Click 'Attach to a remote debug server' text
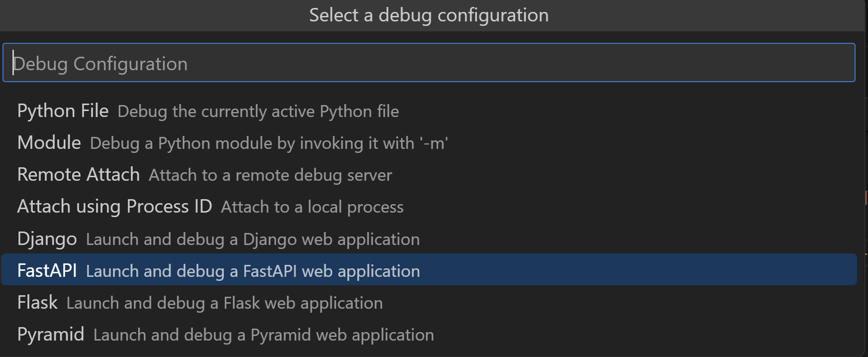Image resolution: width=868 pixels, height=357 pixels. 270,175
